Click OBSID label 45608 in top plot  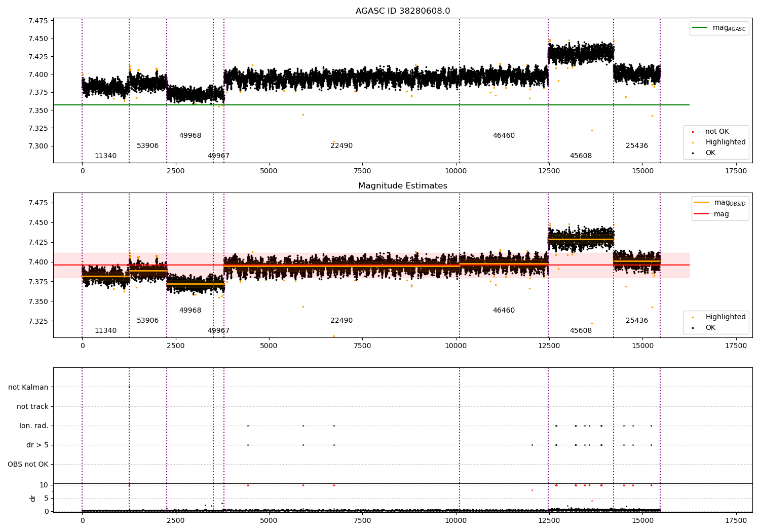(x=581, y=156)
